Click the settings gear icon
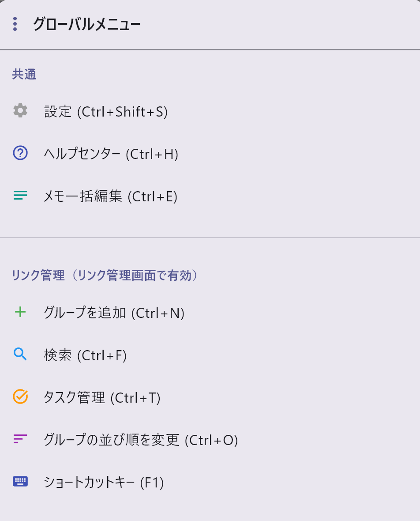 click(x=19, y=111)
